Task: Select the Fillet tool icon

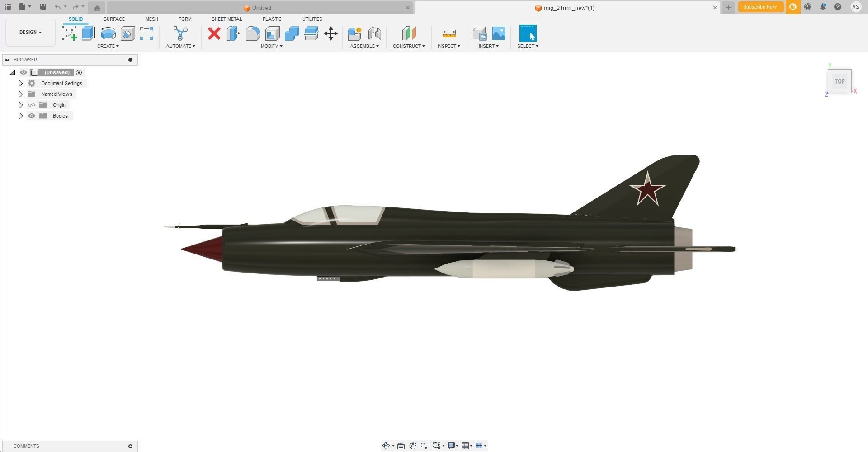Action: [253, 33]
